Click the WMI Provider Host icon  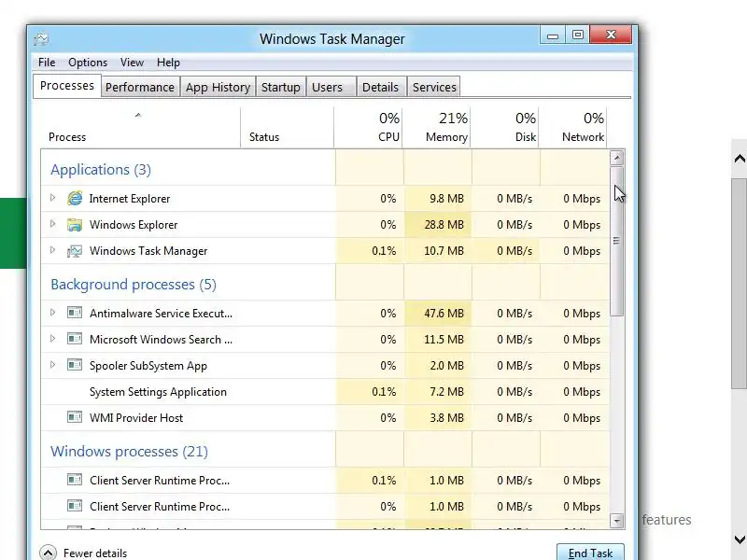click(x=75, y=417)
